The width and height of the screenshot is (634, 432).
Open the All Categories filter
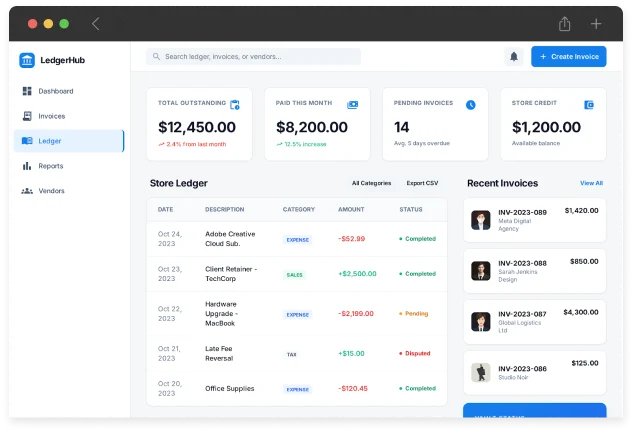pyautogui.click(x=371, y=183)
